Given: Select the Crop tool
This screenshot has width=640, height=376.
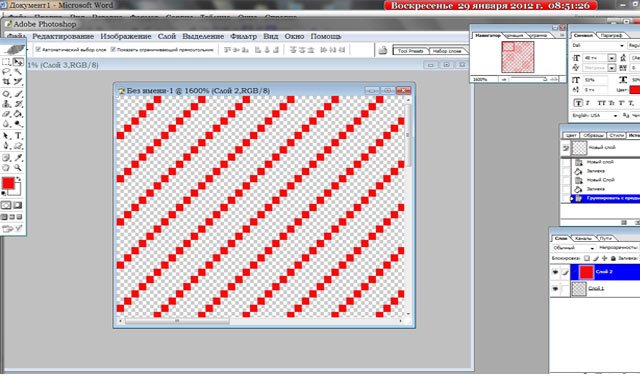Looking at the screenshot, I should pos(6,82).
